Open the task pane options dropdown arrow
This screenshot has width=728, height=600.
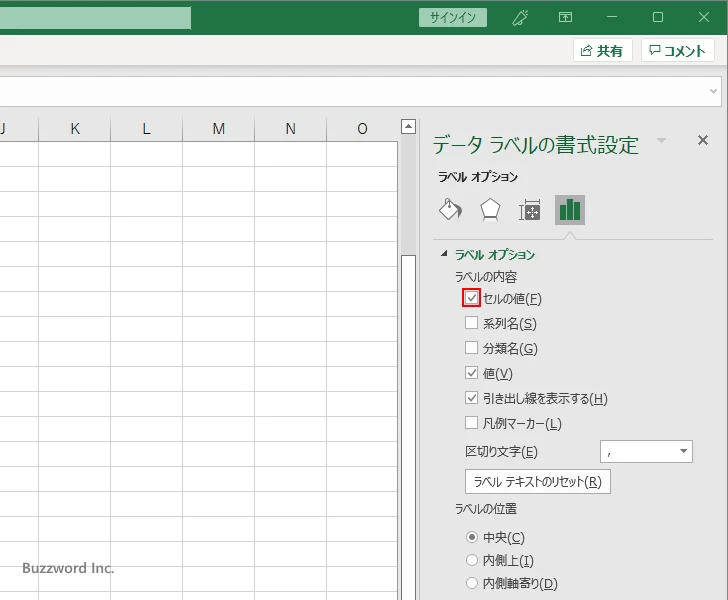click(662, 140)
